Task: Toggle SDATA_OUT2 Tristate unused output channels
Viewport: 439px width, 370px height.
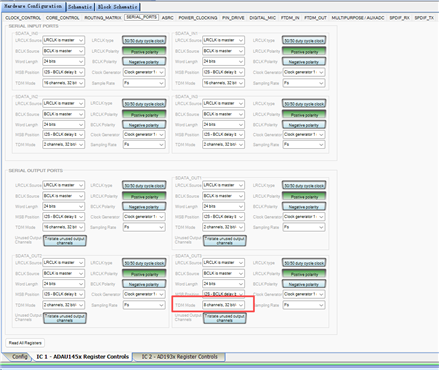Action: click(x=65, y=318)
